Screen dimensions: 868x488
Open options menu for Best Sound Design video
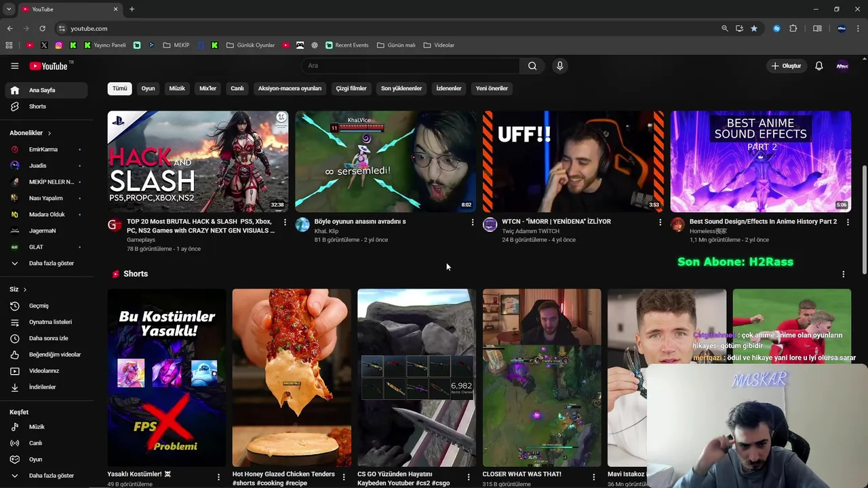pos(848,222)
